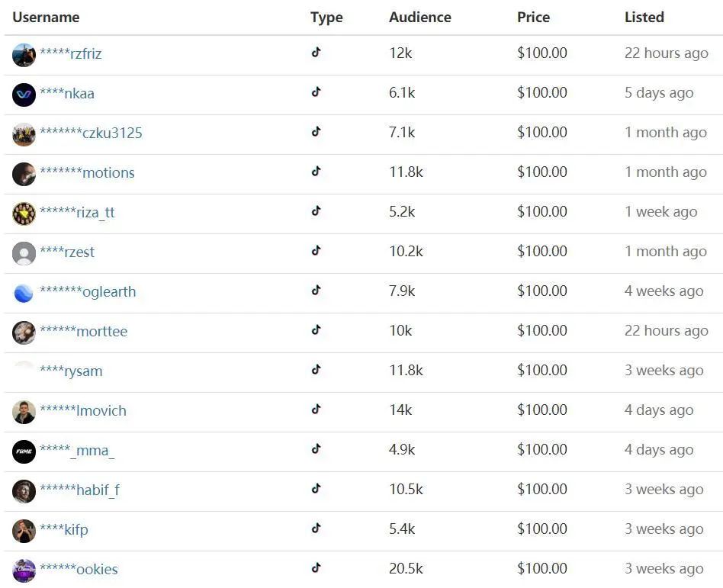Click the blue Google Earth avatar
Image resolution: width=723 pixels, height=588 pixels.
point(24,292)
